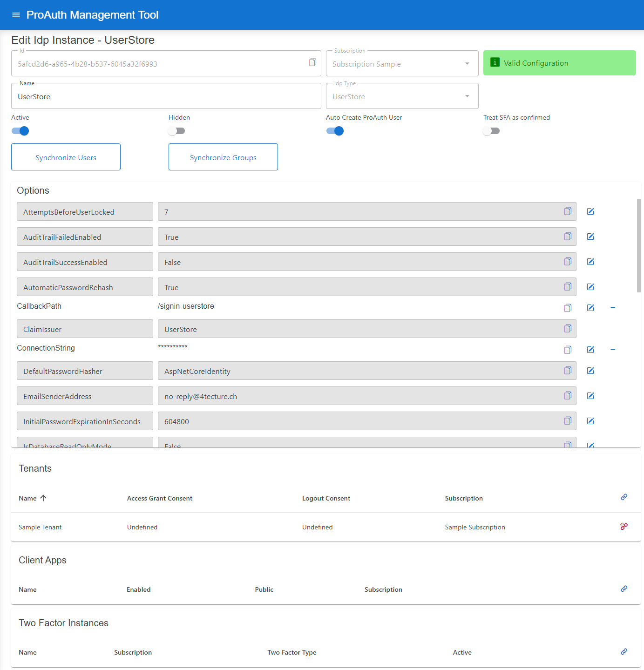Image resolution: width=644 pixels, height=670 pixels.
Task: Open the Subscription dropdown
Action: (x=402, y=63)
